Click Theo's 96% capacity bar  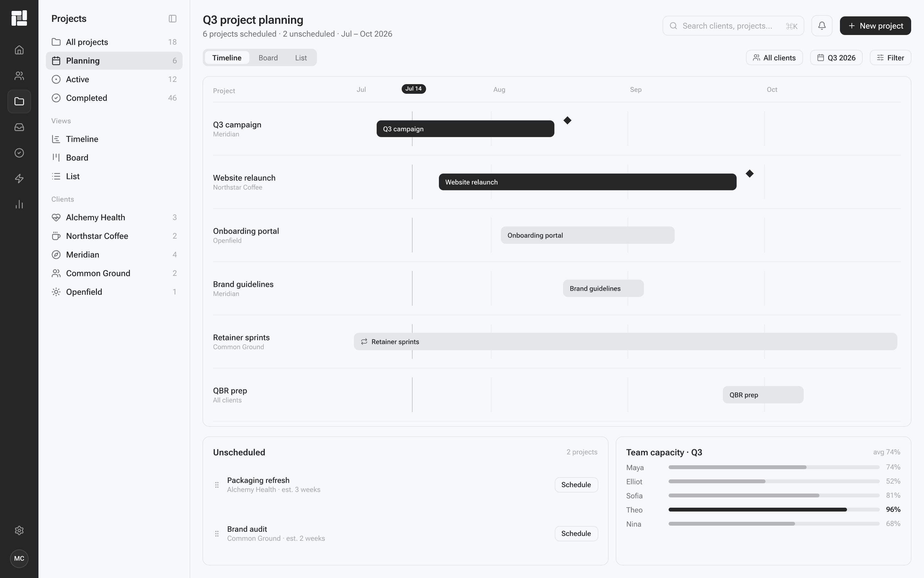point(774,510)
